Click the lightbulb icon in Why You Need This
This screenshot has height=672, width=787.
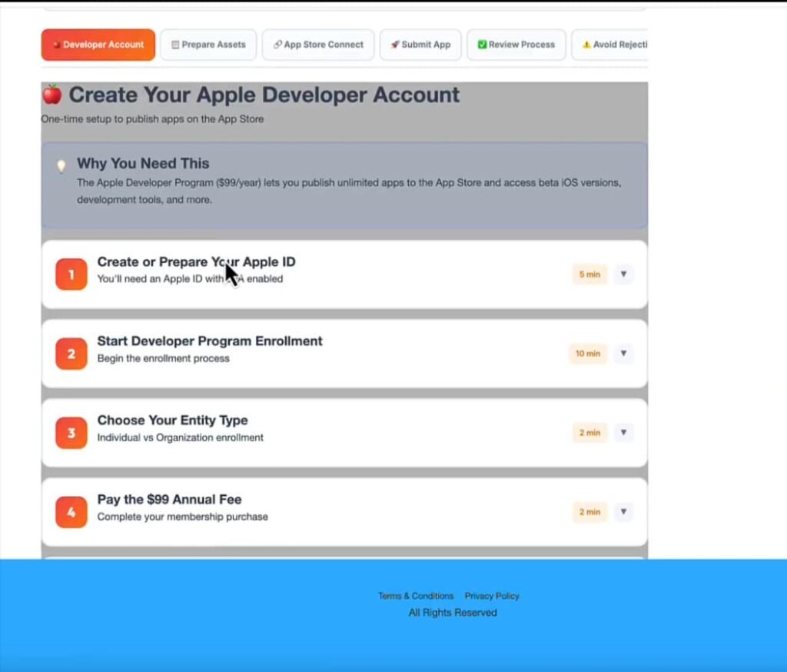61,164
